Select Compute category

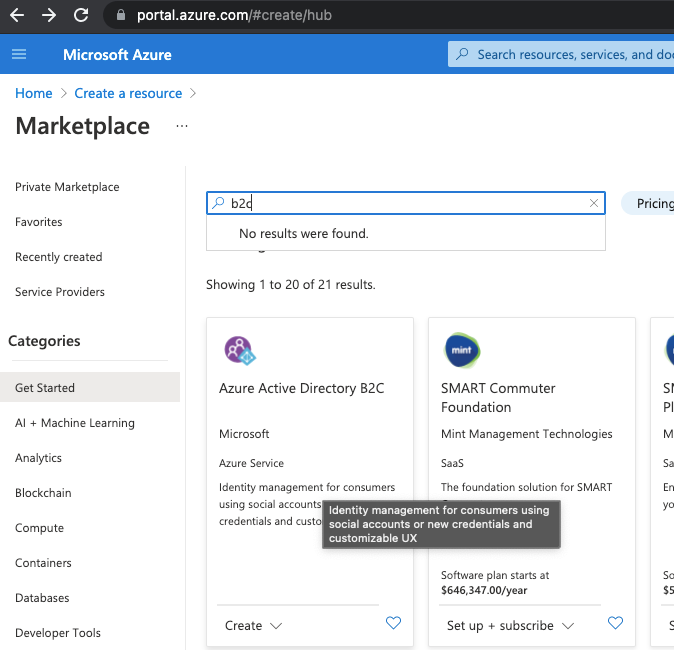(x=40, y=528)
